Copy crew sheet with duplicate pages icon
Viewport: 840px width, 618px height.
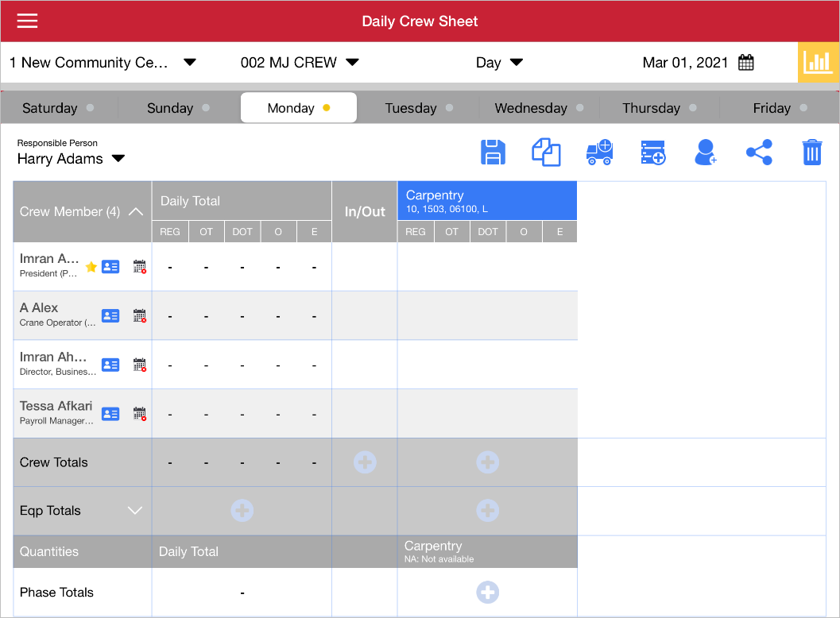pos(546,153)
